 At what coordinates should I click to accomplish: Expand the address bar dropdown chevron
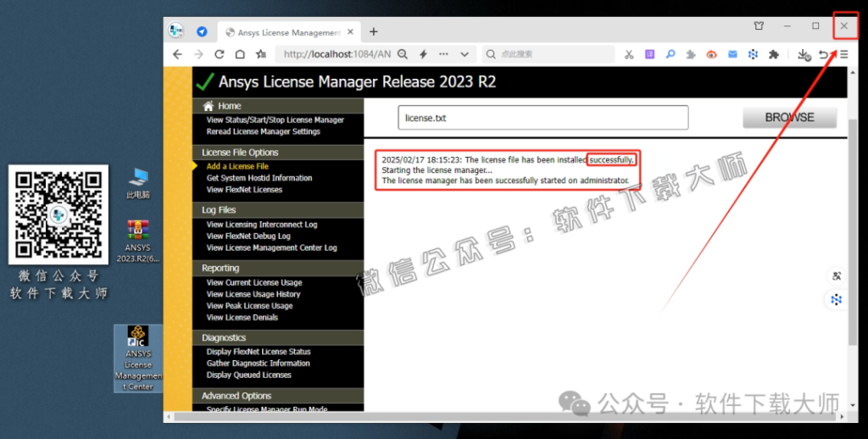pyautogui.click(x=465, y=54)
